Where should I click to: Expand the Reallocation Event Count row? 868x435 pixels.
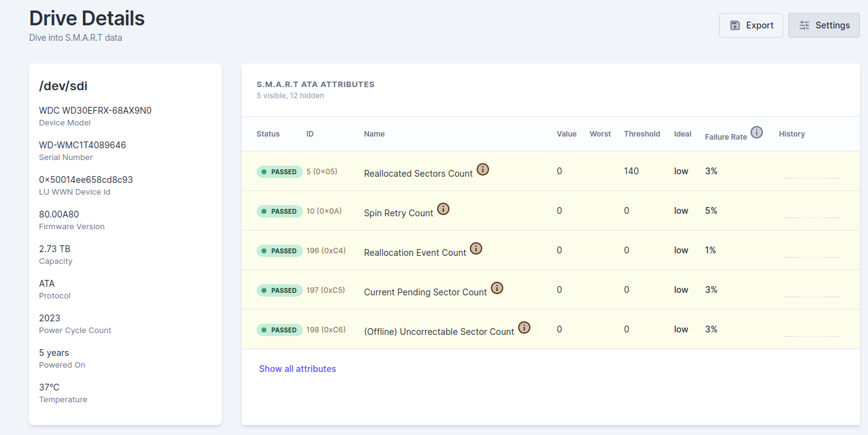coord(550,250)
